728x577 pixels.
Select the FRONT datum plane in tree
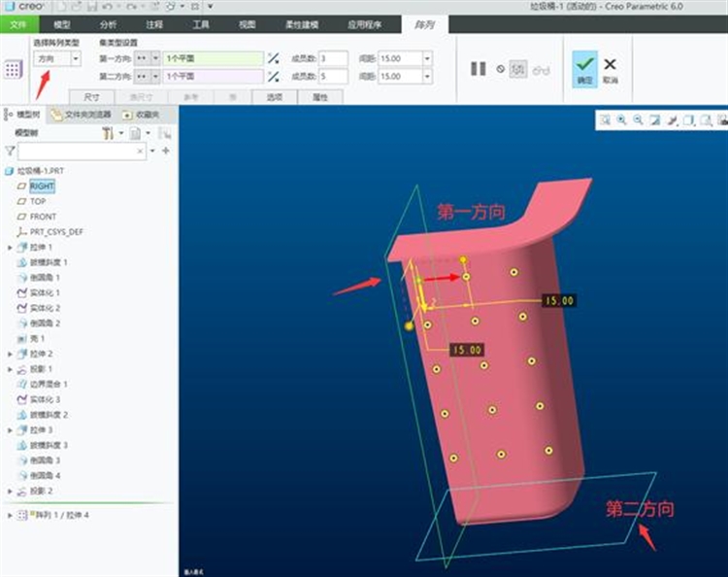click(x=43, y=217)
